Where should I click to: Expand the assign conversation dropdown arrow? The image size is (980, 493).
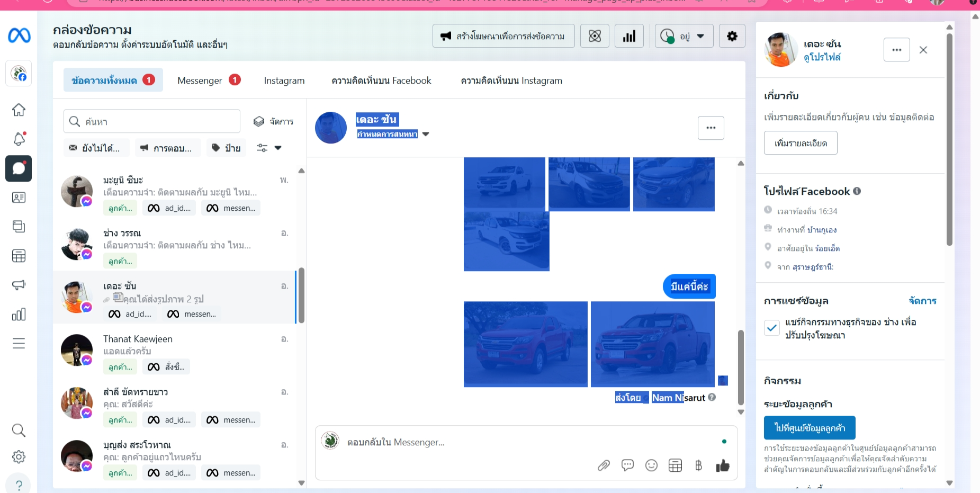(426, 134)
